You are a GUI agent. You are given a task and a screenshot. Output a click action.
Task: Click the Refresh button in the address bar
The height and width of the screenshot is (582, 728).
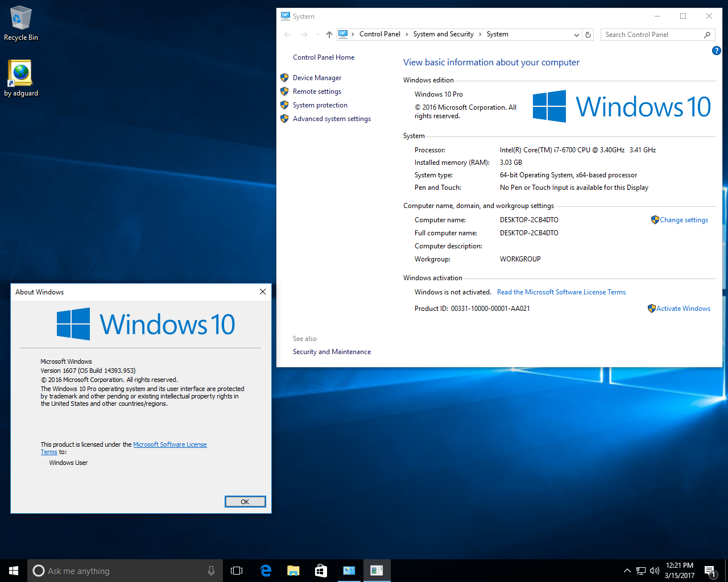[x=588, y=35]
